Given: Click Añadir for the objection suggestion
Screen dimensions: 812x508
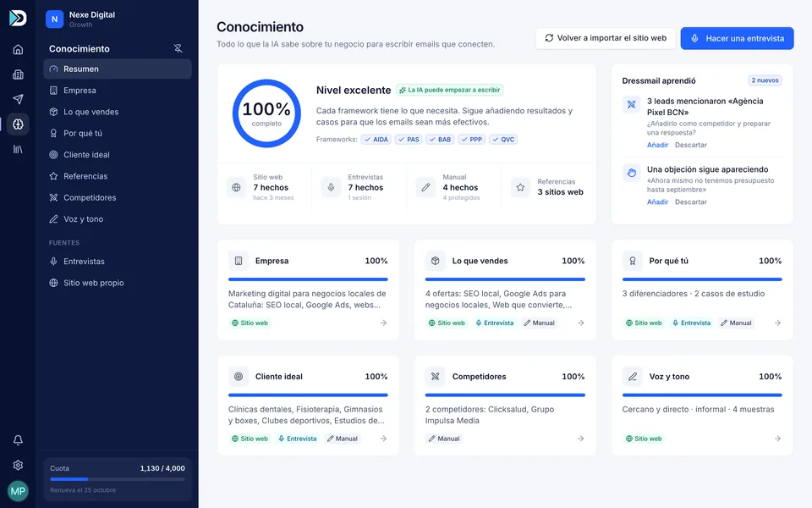Looking at the screenshot, I should click(657, 202).
